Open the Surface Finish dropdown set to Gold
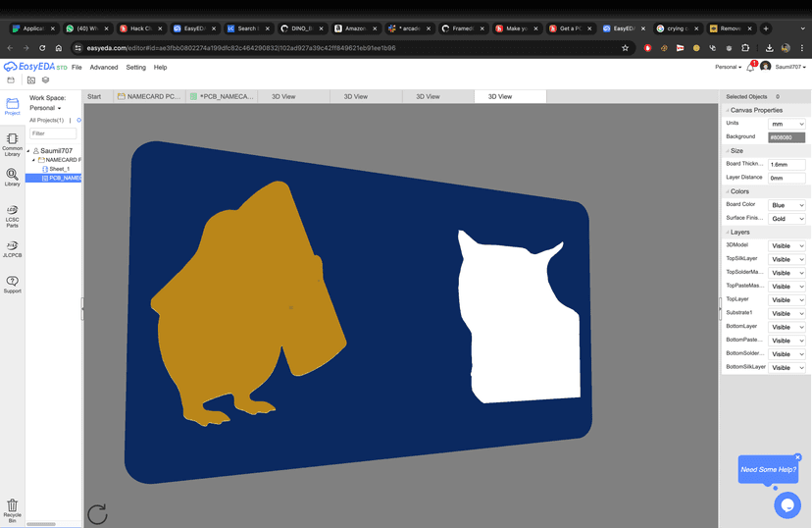Viewport: 812px width, 528px height. coord(787,219)
